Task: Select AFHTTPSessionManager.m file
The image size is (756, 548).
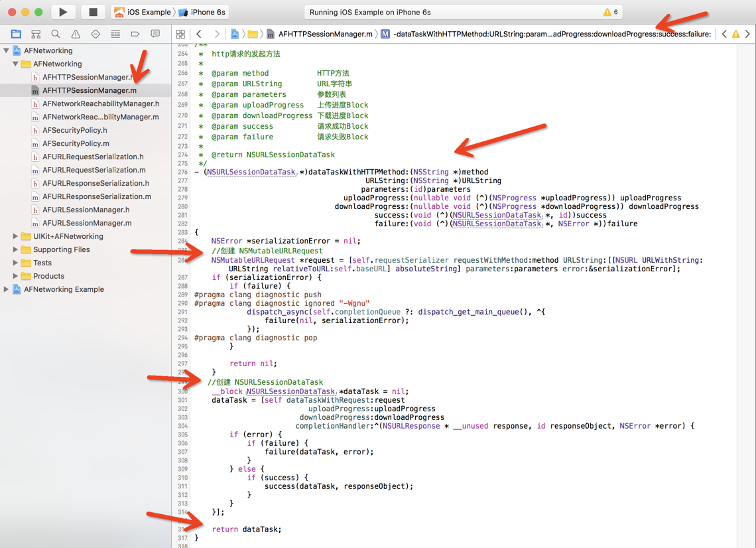Action: point(86,90)
